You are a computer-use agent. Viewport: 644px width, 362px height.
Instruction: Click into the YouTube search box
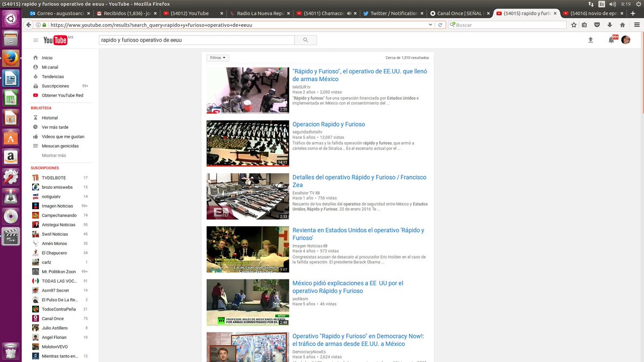pos(196,40)
